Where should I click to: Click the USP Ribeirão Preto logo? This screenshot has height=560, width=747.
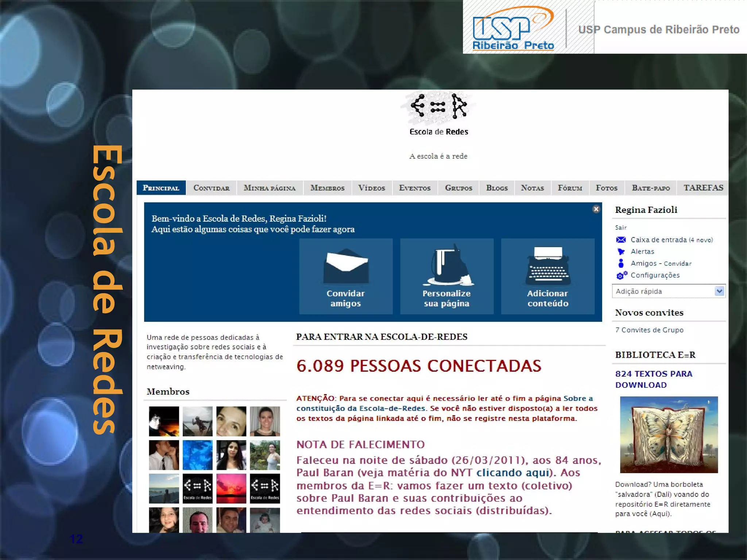coord(513,28)
